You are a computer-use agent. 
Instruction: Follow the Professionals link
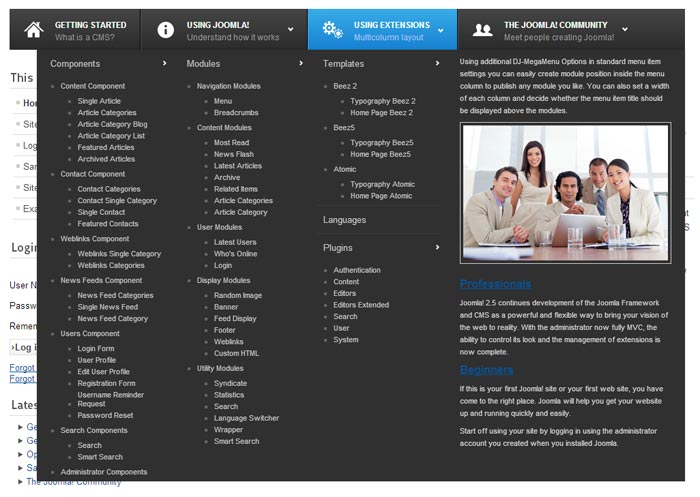pos(495,284)
